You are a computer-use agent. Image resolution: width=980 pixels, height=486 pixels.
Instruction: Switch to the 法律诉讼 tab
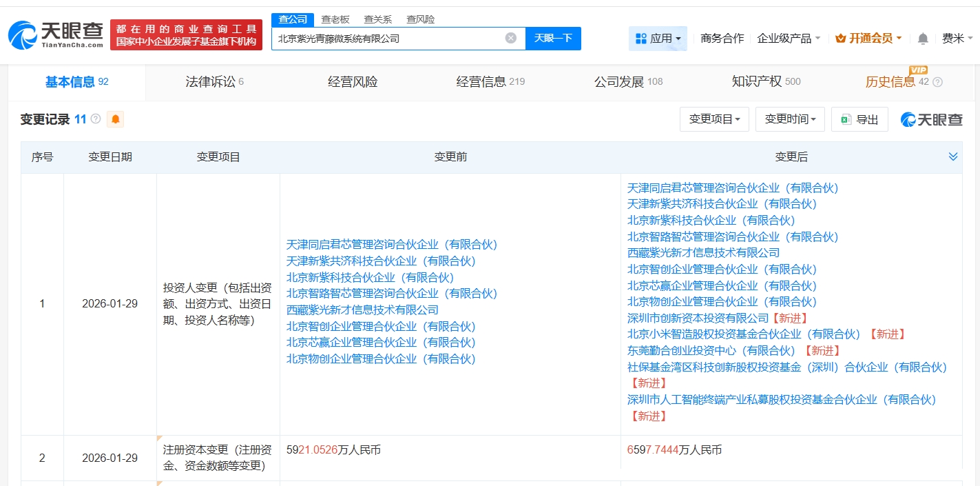pos(214,82)
